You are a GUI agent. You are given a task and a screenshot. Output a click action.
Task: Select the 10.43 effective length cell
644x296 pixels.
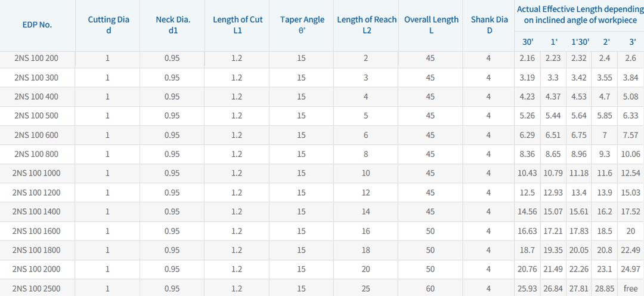pos(527,173)
